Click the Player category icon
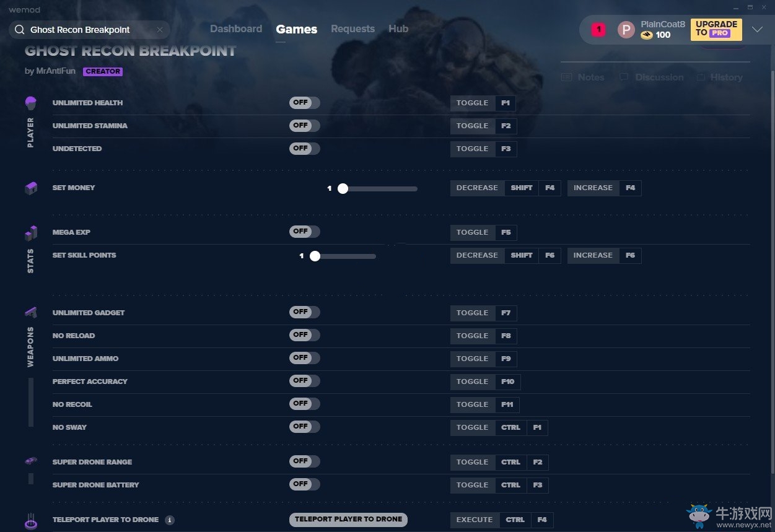 tap(31, 102)
